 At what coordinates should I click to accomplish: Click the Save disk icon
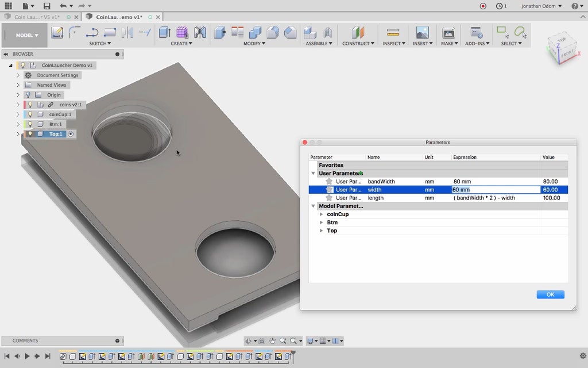point(47,6)
